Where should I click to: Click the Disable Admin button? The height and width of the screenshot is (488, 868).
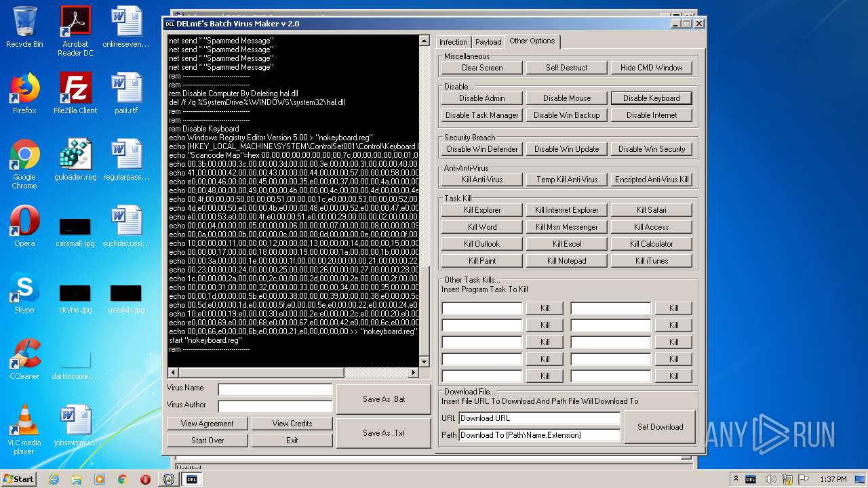click(482, 98)
